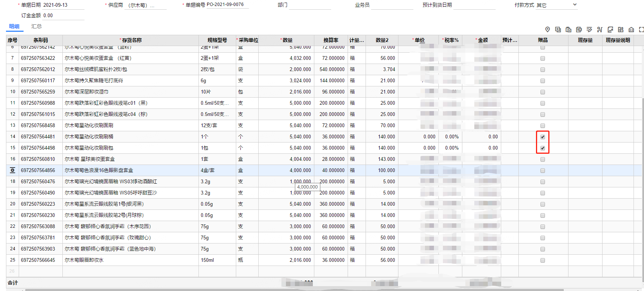Tick gift checkbox for row 20 眼线胶笔1号
The image size is (644, 291).
[x=543, y=204]
